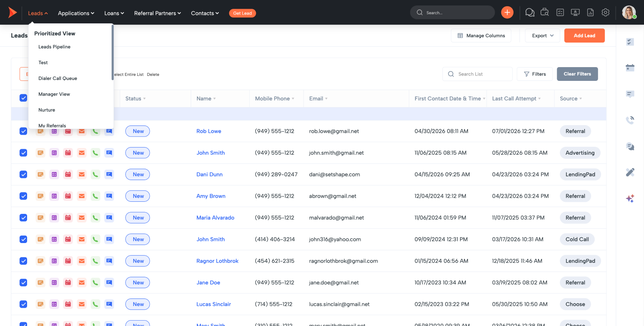Click New status badge for Dani Dunn

click(138, 175)
